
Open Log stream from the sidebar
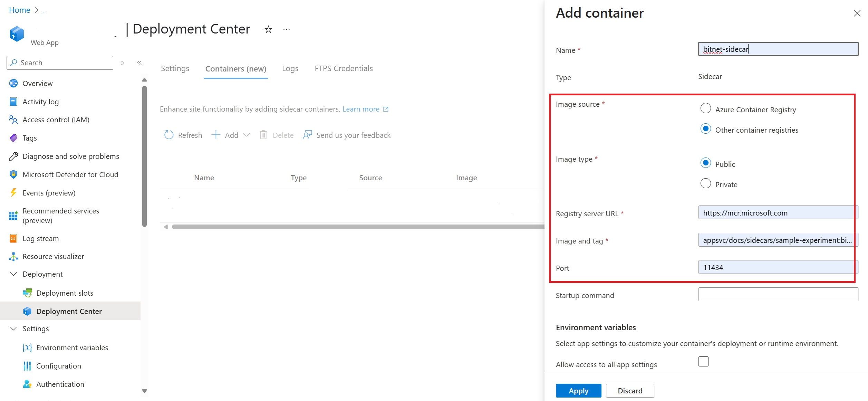[x=40, y=239]
